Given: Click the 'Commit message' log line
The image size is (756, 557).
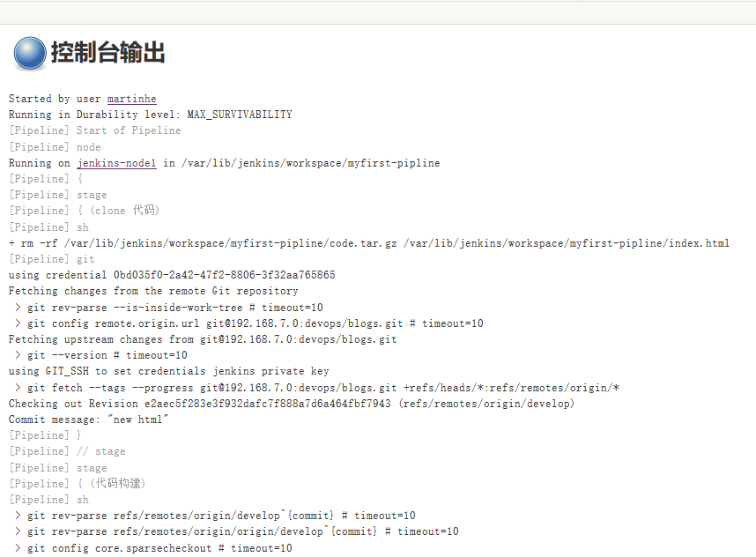Looking at the screenshot, I should pyautogui.click(x=88, y=420).
